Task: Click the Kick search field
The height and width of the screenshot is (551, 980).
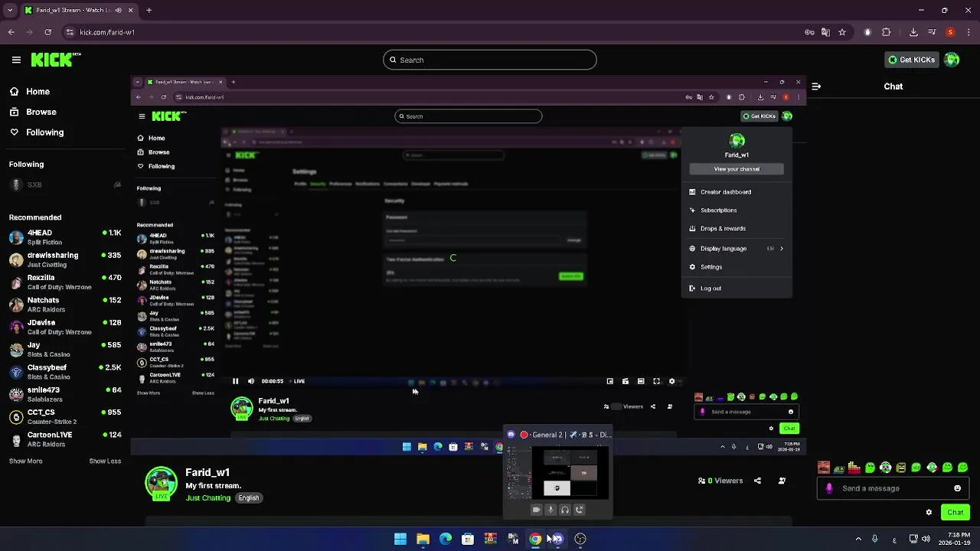Action: 490,60
